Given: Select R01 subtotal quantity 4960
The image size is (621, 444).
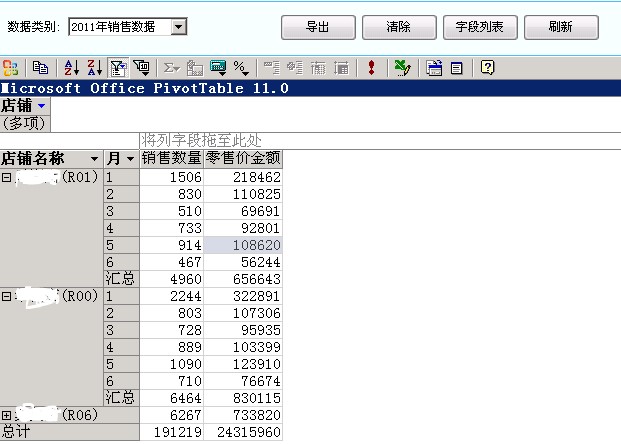Looking at the screenshot, I should pyautogui.click(x=171, y=279).
